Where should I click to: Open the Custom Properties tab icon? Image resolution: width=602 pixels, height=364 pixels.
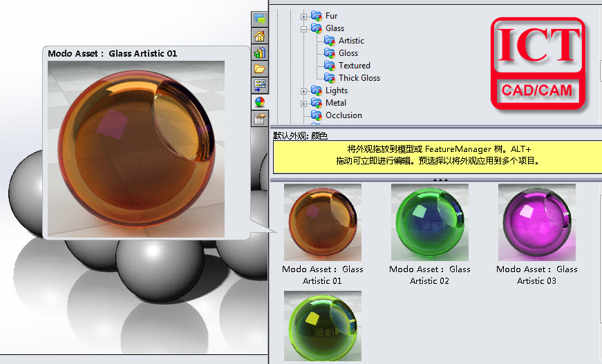[260, 119]
